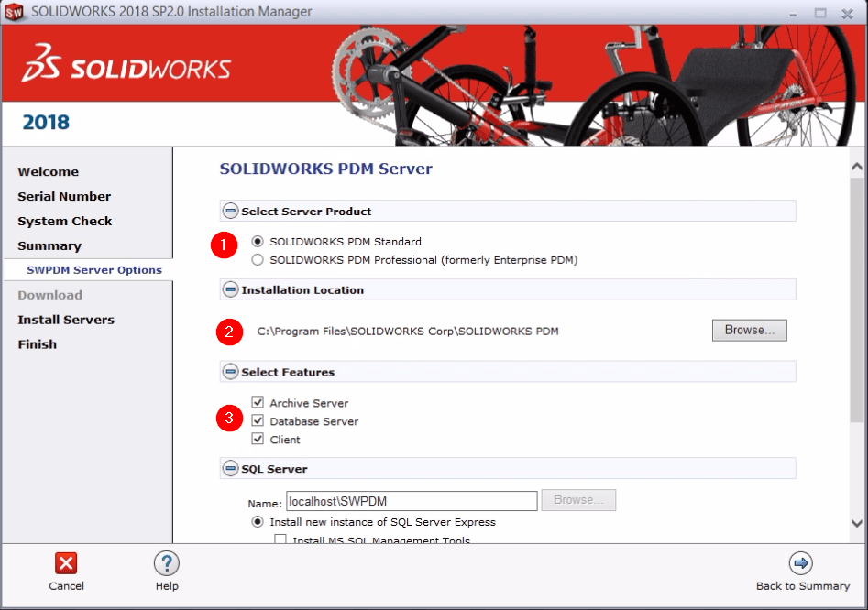Enable Install MS SQL Management Tools checkbox
Image resolution: width=868 pixels, height=610 pixels.
280,539
